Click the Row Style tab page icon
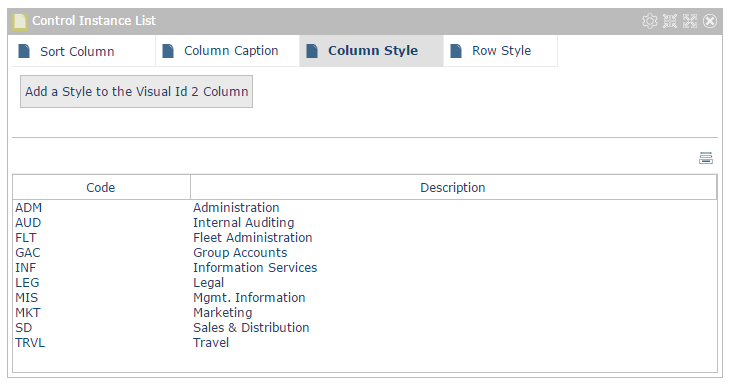Viewport: 730px width, 385px height. 456,51
